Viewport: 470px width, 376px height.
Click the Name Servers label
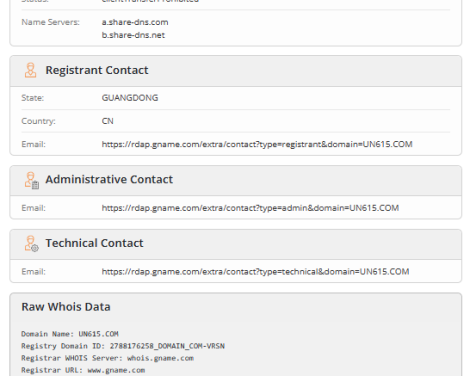click(x=50, y=22)
